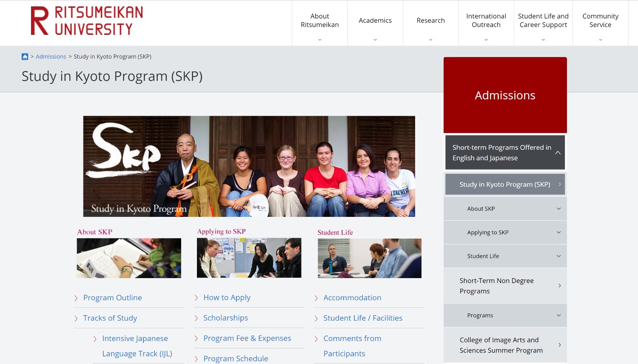The image size is (638, 364).
Task: Click the chevron under International Outreach
Action: (486, 40)
